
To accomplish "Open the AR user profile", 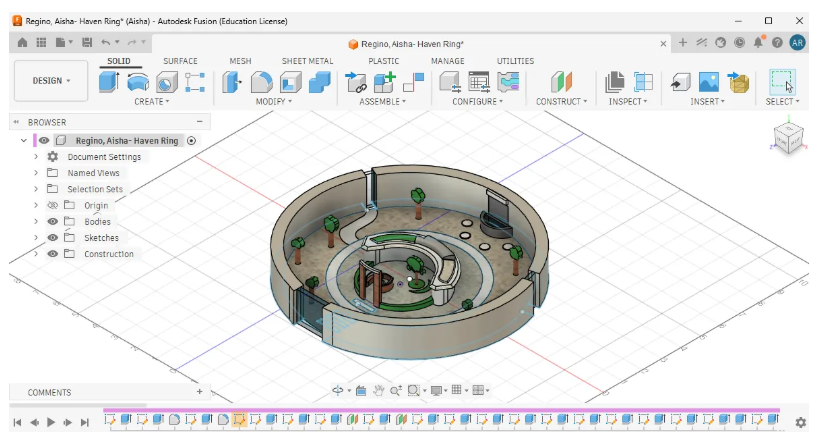I will (797, 43).
